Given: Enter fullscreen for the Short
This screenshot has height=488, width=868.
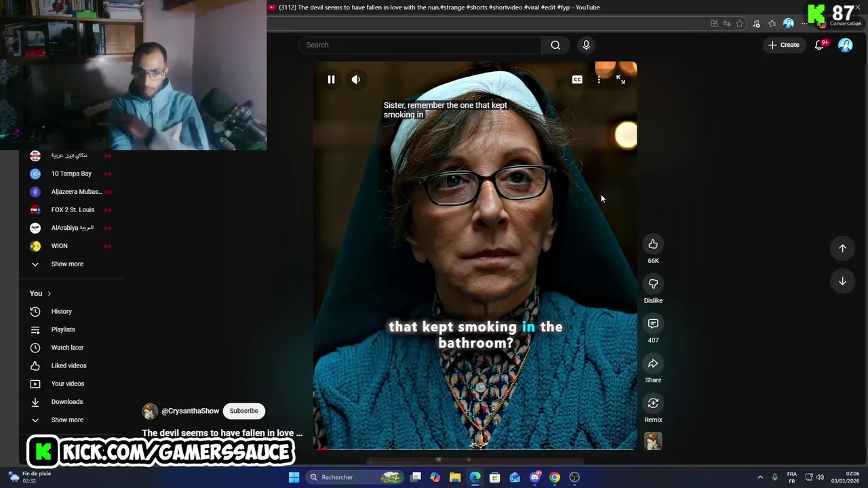Looking at the screenshot, I should 620,79.
